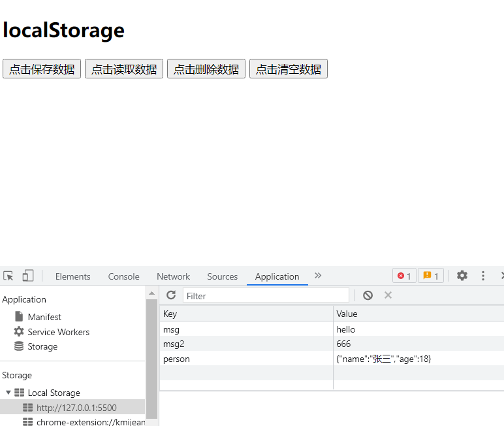Open the Storage overview item
Image resolution: width=504 pixels, height=426 pixels.
point(42,346)
